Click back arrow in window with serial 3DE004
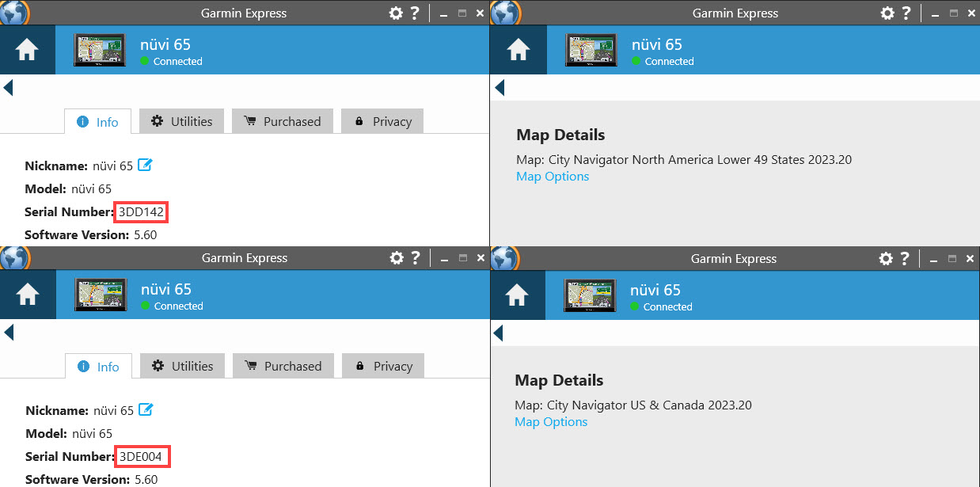Viewport: 980px width, 487px height. click(x=9, y=333)
